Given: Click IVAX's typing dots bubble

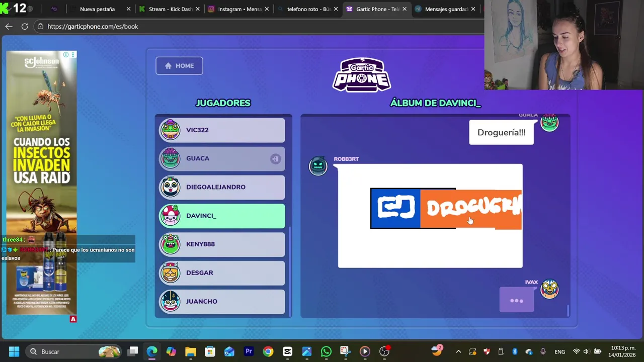Looking at the screenshot, I should coord(517,301).
